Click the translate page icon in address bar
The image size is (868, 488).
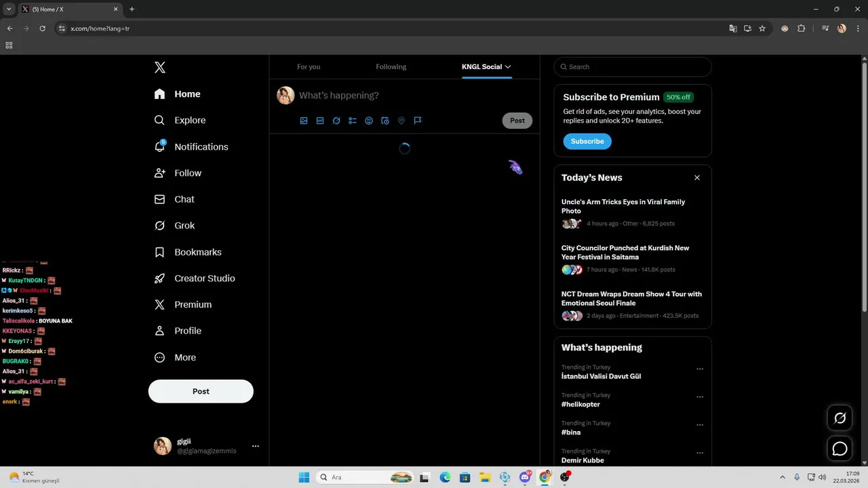coord(733,28)
